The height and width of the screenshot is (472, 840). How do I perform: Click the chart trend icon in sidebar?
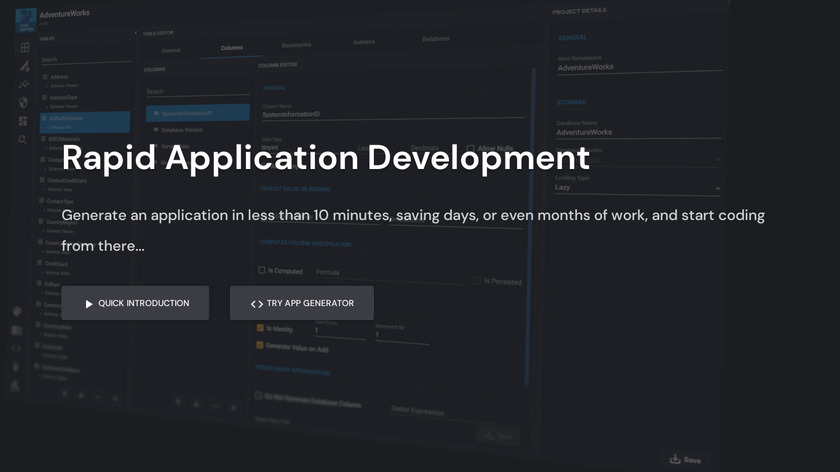(23, 84)
